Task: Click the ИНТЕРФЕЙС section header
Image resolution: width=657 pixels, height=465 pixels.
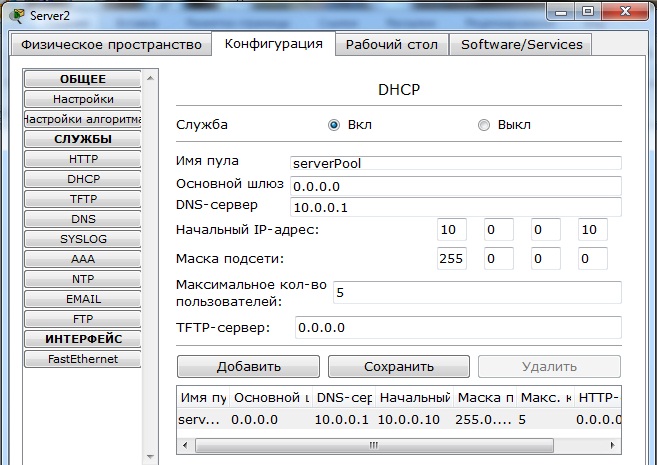Action: (83, 339)
